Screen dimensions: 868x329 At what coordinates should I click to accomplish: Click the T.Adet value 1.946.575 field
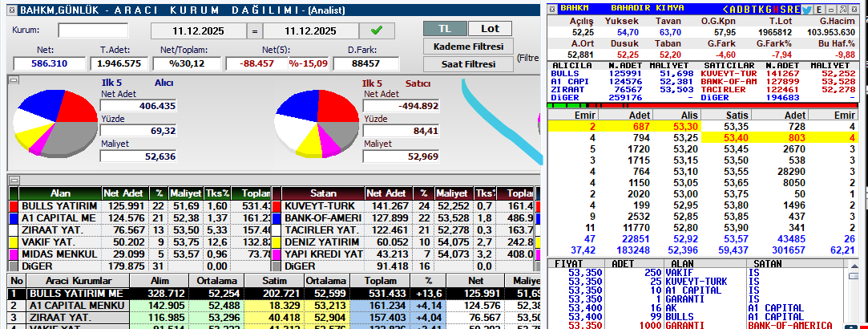(x=120, y=63)
